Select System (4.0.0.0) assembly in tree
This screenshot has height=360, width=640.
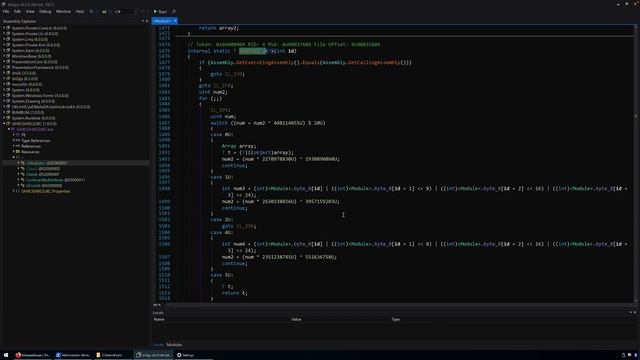(25, 90)
